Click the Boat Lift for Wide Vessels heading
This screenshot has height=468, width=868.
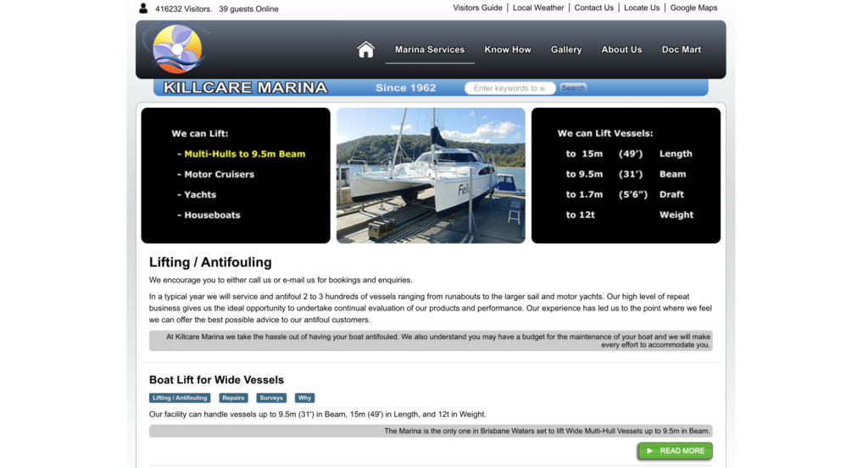pos(216,380)
